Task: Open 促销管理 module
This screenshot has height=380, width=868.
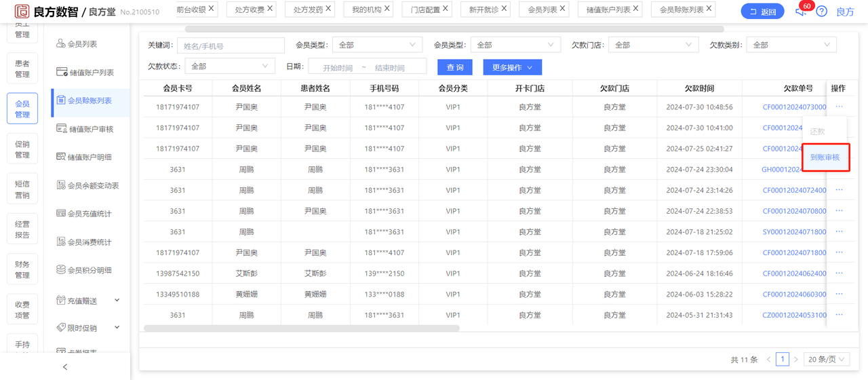Action: tap(22, 149)
